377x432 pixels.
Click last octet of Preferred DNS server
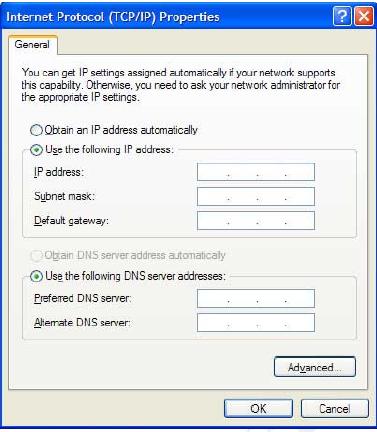pyautogui.click(x=300, y=298)
